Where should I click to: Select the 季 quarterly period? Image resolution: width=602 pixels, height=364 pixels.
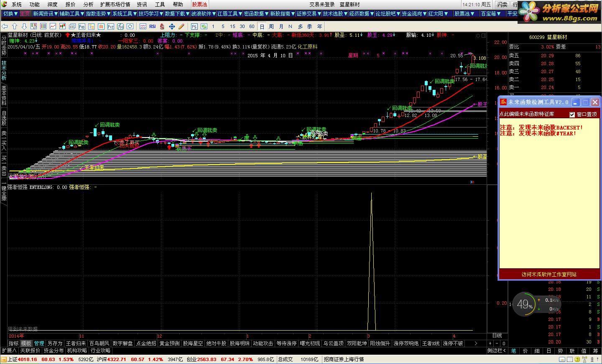point(310,26)
